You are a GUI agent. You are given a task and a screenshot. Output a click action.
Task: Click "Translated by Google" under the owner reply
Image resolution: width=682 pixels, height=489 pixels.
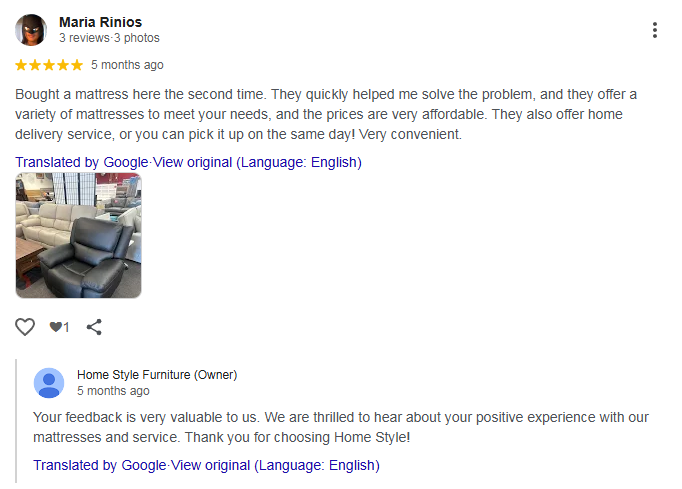tap(99, 465)
